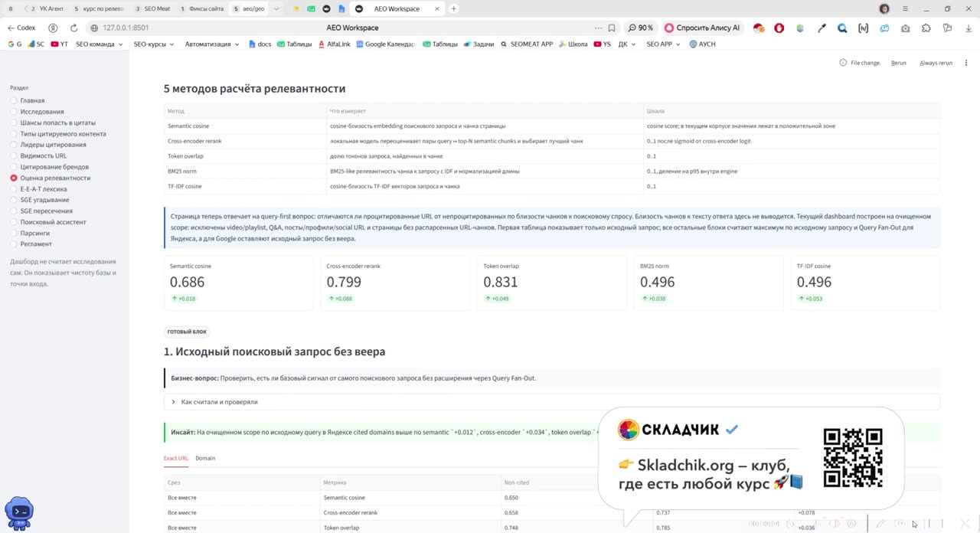Open new tab with plus icon
This screenshot has width=980, height=533.
coord(453,8)
